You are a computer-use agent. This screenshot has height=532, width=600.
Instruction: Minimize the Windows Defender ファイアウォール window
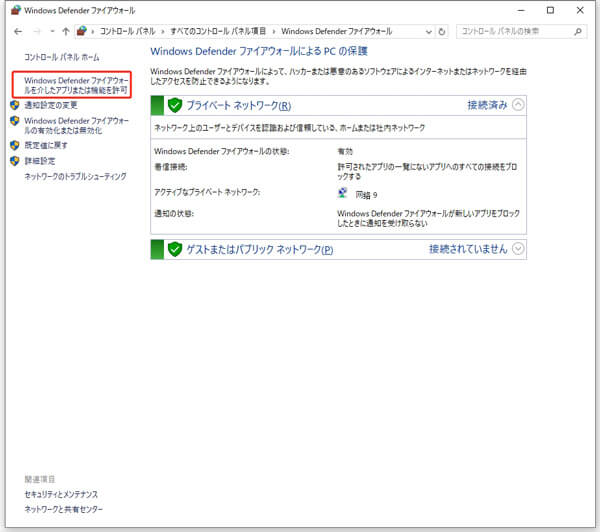[521, 11]
